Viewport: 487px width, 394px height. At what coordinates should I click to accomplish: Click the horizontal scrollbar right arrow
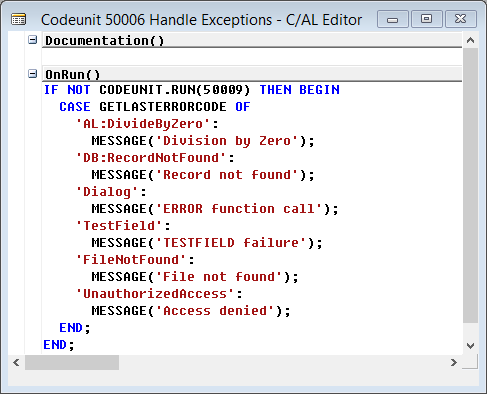pos(453,362)
